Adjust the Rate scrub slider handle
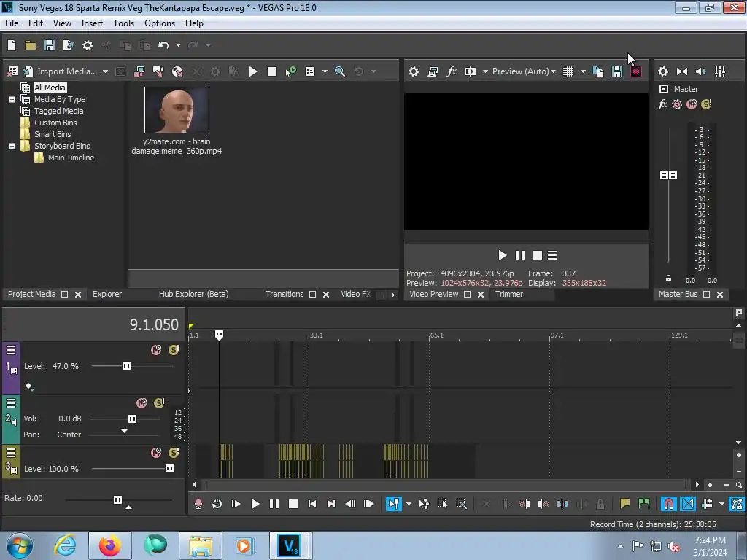The height and width of the screenshot is (560, 747). coord(117,499)
